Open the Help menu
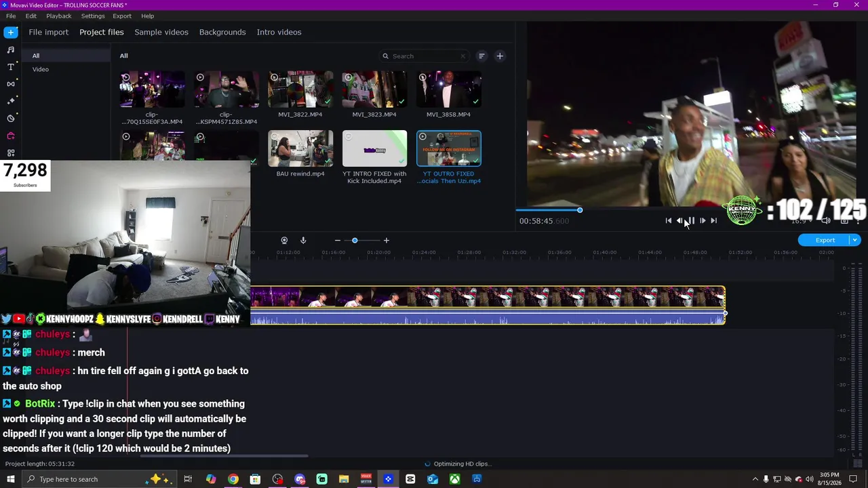Image resolution: width=868 pixels, height=488 pixels. [148, 16]
